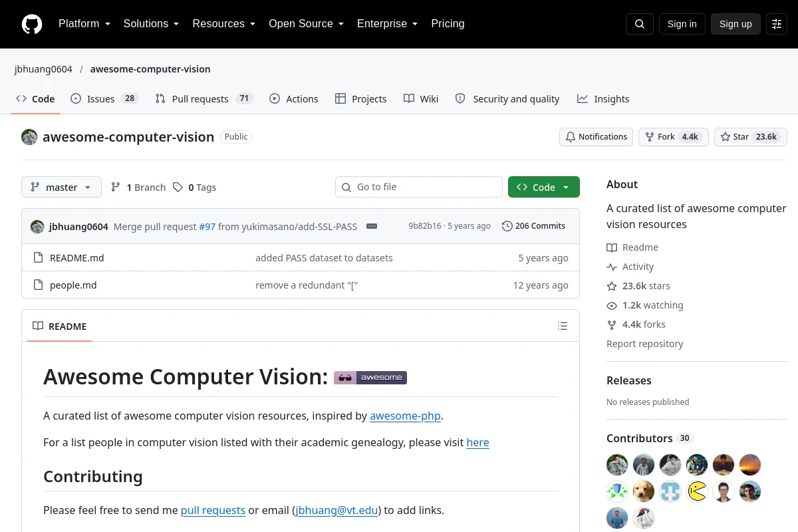
Task: Select the Code tab
Action: click(35, 98)
